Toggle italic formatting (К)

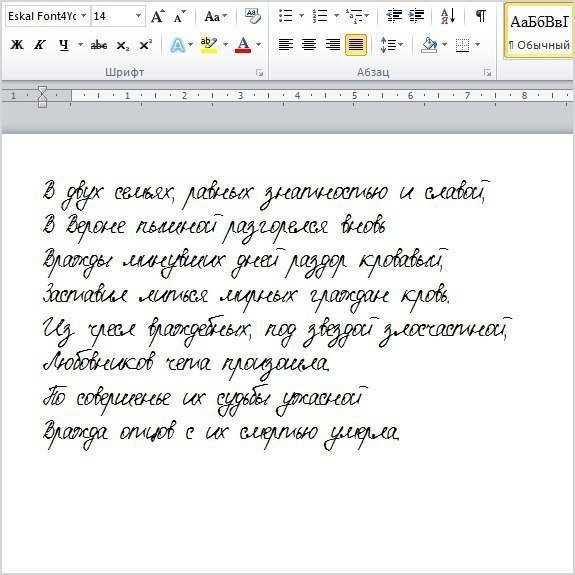[x=40, y=45]
